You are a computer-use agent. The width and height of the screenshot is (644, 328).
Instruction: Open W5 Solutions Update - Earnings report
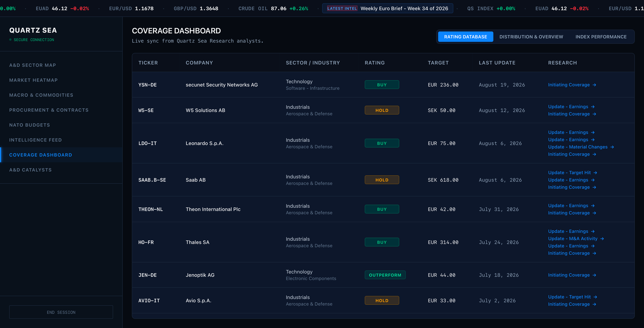(571, 107)
